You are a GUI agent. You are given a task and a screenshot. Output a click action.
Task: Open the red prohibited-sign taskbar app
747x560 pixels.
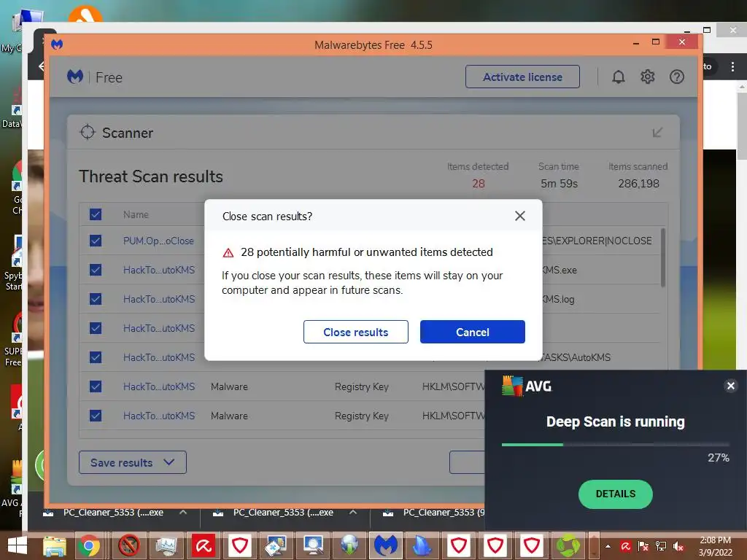click(128, 545)
